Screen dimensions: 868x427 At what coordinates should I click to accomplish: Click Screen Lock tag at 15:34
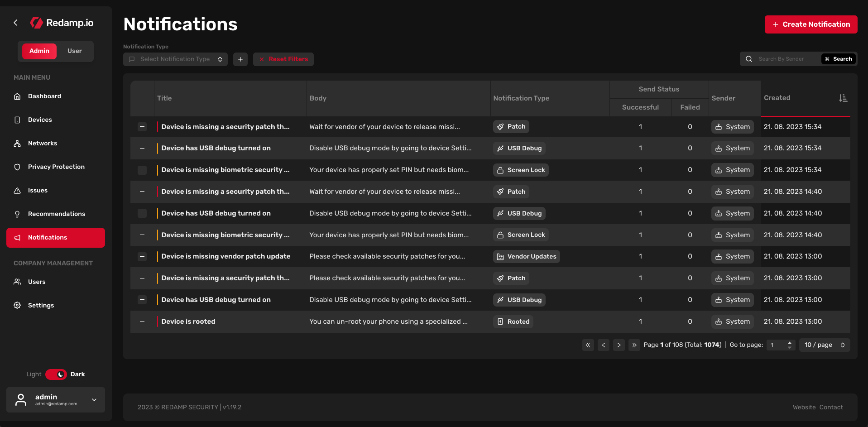tap(521, 170)
